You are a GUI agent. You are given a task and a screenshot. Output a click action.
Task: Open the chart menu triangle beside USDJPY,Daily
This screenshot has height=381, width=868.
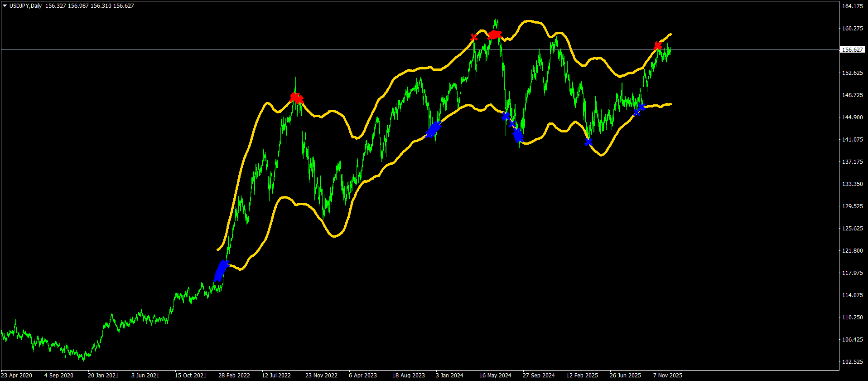click(5, 6)
